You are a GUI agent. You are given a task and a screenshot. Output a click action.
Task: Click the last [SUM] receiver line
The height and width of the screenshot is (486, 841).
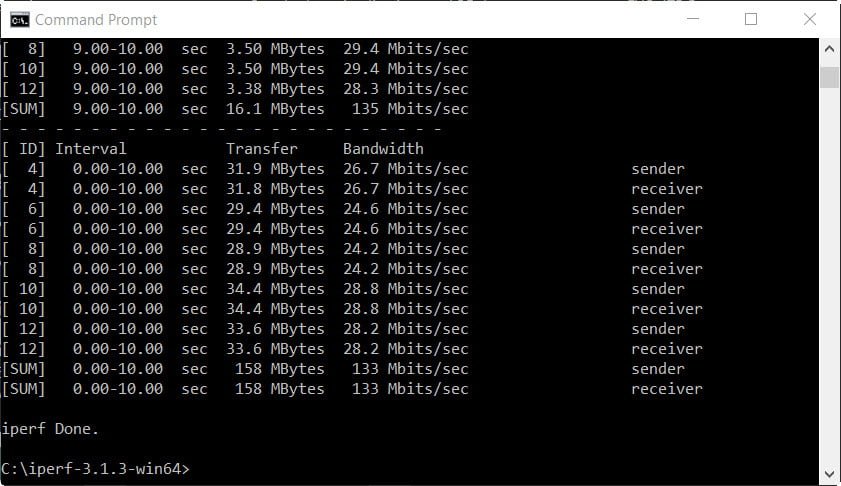pos(352,389)
